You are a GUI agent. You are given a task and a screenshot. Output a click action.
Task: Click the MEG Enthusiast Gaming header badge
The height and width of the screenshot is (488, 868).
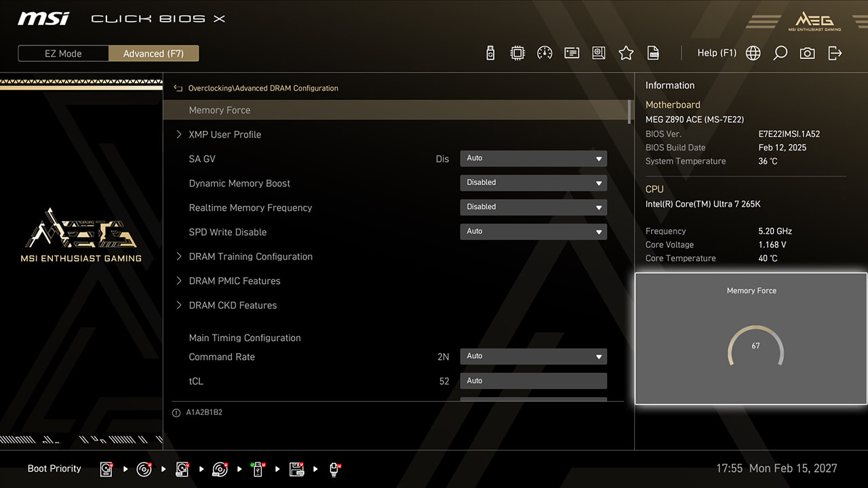pos(814,21)
